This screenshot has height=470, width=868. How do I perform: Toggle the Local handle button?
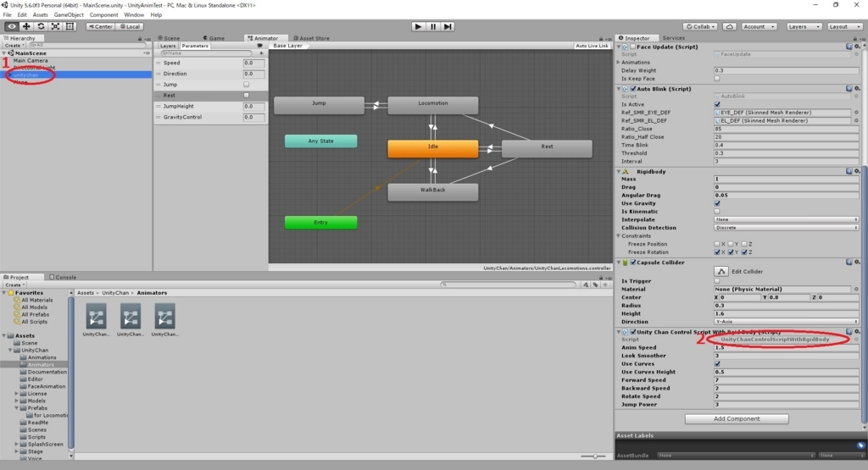(130, 26)
